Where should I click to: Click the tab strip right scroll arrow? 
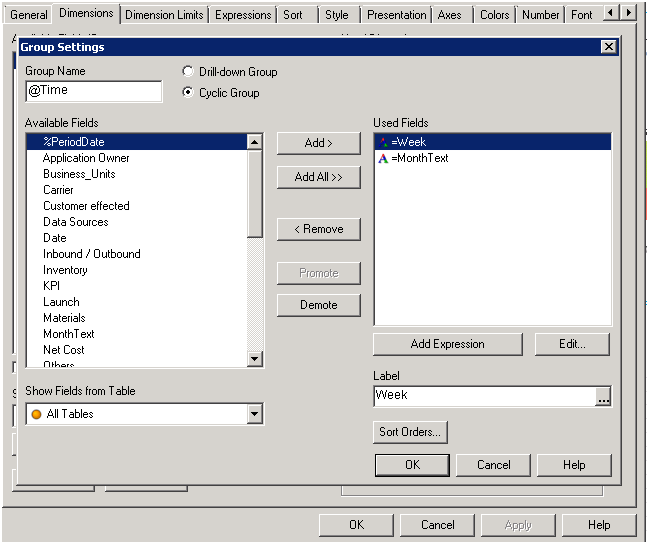tap(629, 13)
